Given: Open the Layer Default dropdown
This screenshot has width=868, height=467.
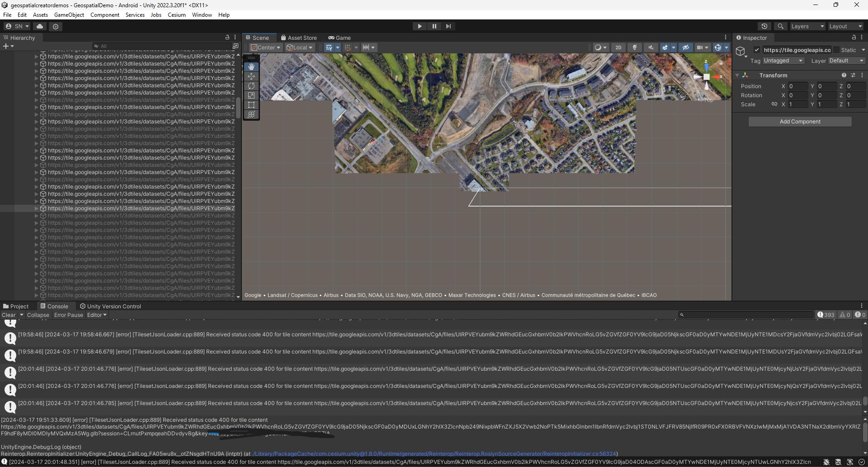Looking at the screenshot, I should [846, 61].
